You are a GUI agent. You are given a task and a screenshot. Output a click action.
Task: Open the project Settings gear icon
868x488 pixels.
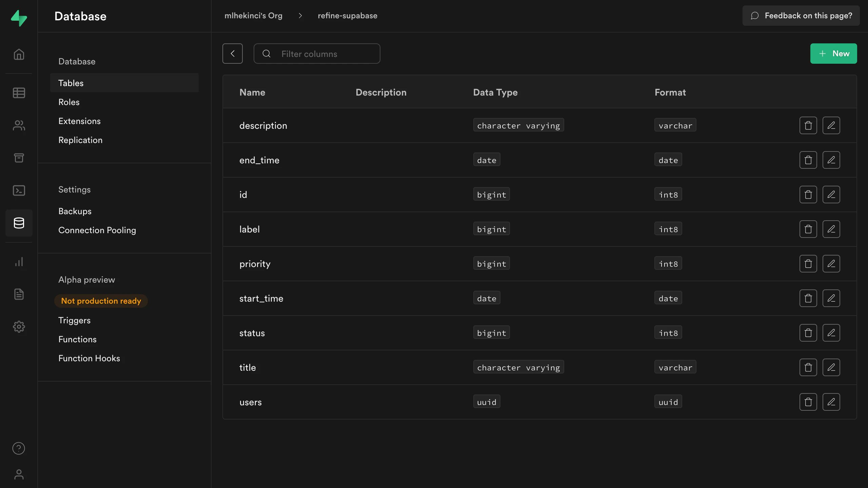point(19,327)
